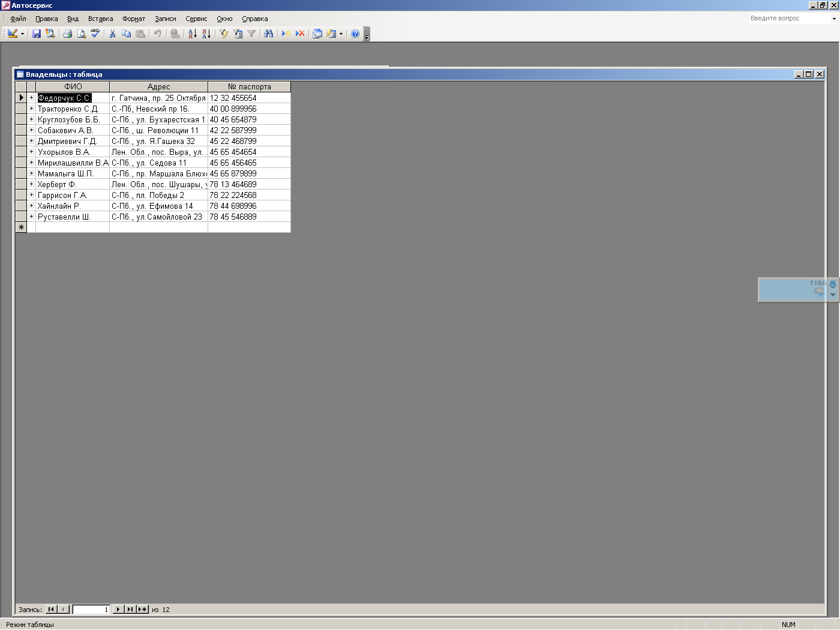Open the Сервис menu
The image size is (840, 630).
click(196, 19)
